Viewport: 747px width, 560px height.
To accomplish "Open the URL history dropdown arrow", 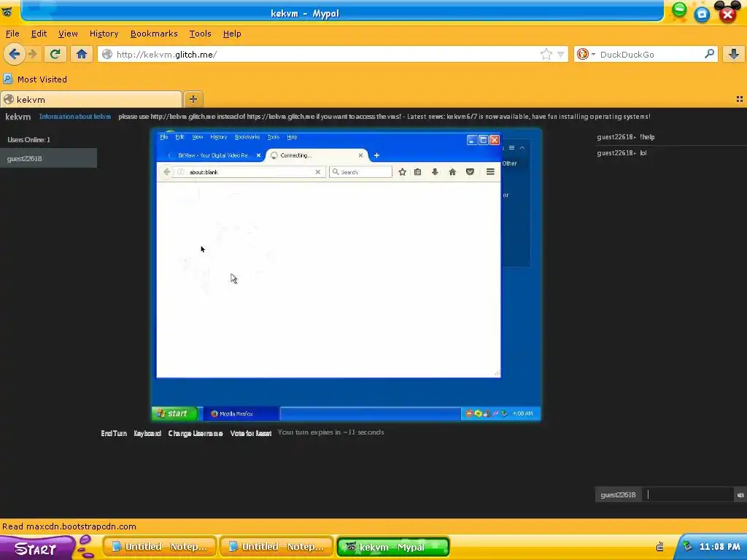I will click(x=561, y=55).
